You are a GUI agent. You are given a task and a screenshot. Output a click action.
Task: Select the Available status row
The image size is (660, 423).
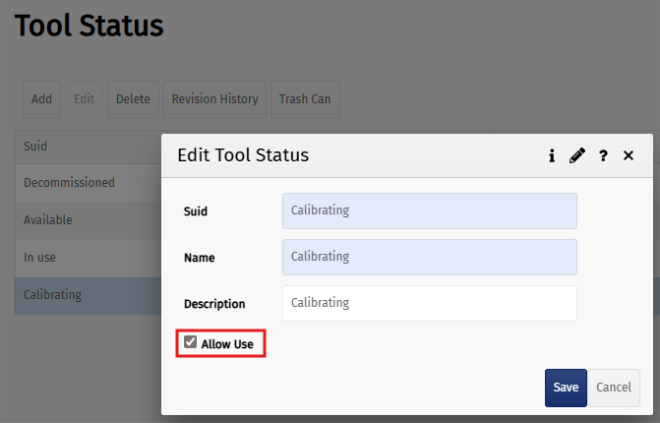click(48, 220)
